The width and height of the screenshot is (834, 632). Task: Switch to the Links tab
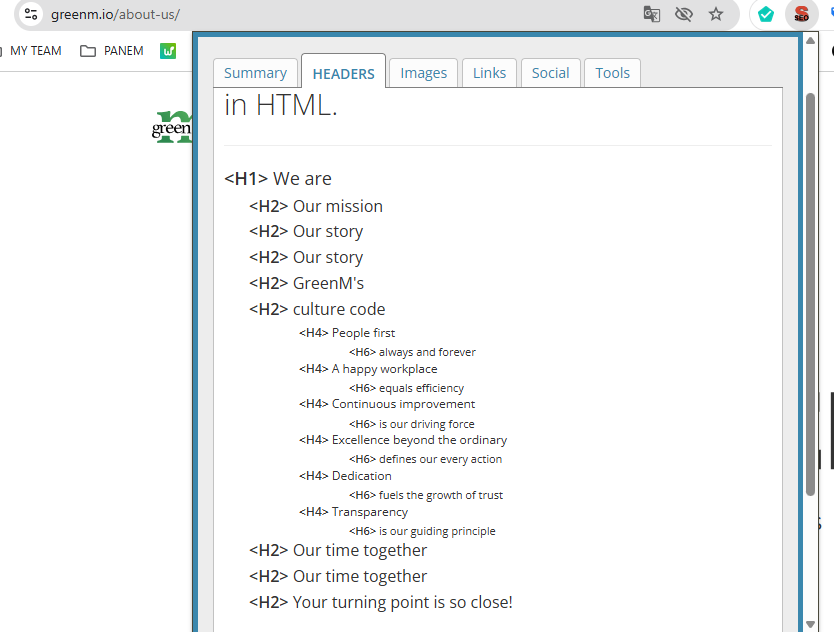(489, 73)
